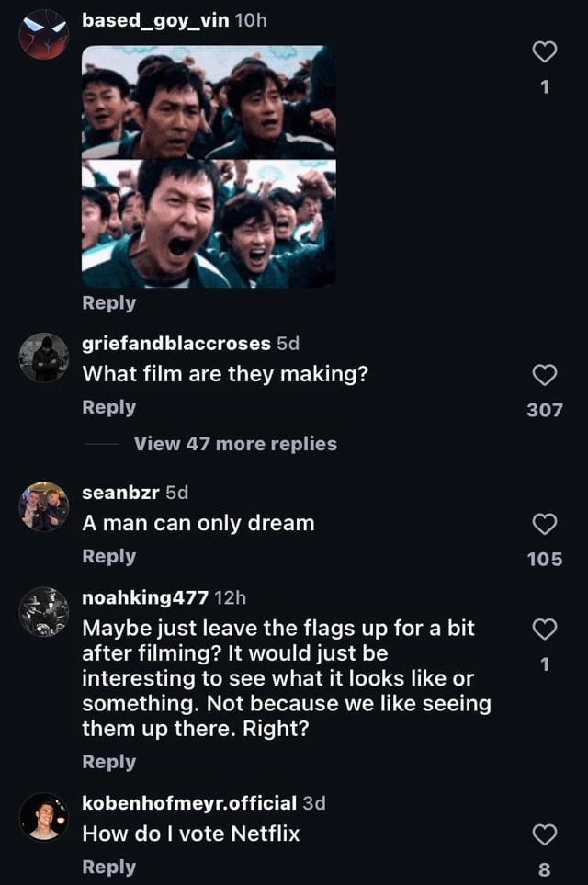Open username kobenhofmeyr.official
This screenshot has width=588, height=885.
pyautogui.click(x=189, y=802)
